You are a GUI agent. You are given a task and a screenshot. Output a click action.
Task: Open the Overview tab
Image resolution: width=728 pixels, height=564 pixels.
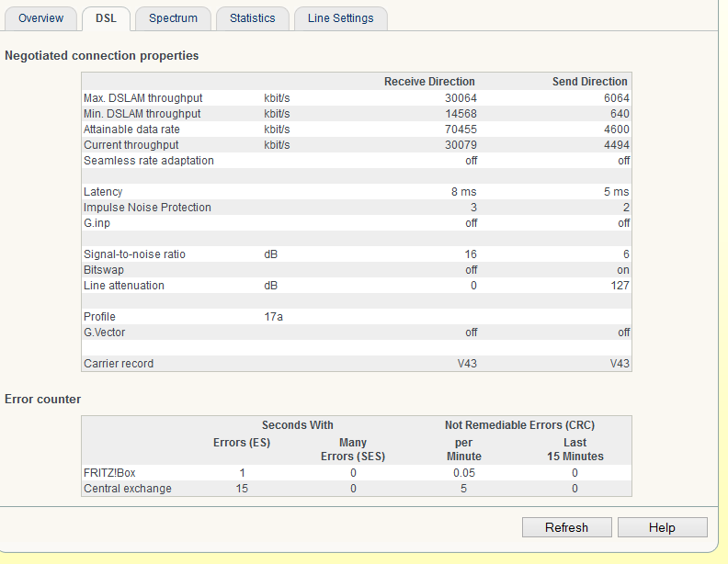(x=41, y=18)
